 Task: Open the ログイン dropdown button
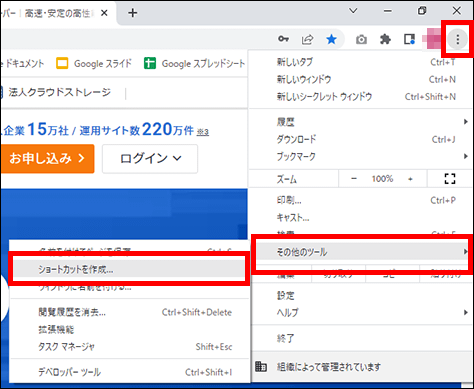[150, 159]
